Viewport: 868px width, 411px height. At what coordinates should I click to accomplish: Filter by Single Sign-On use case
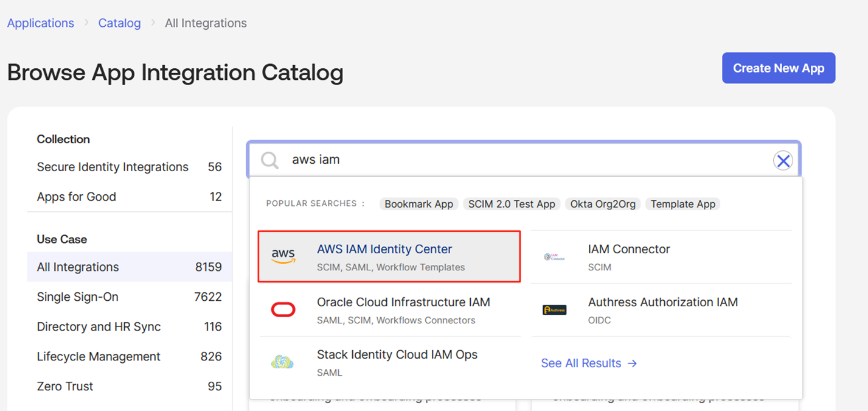click(78, 297)
